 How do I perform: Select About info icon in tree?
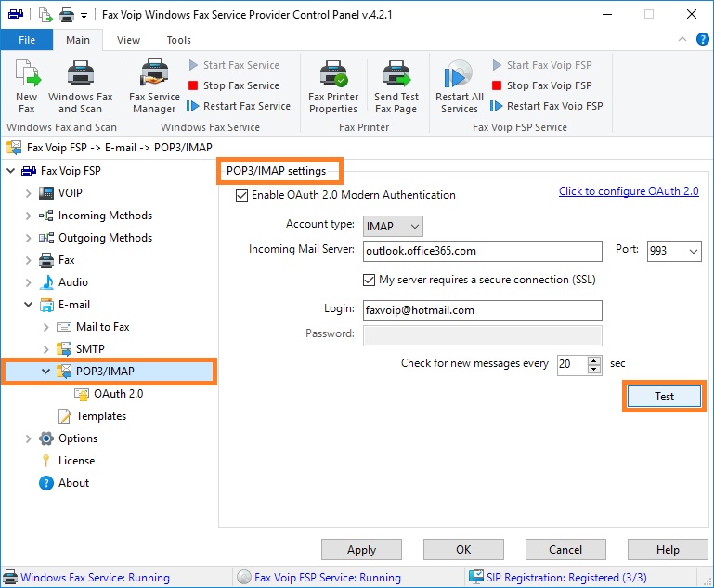46,483
